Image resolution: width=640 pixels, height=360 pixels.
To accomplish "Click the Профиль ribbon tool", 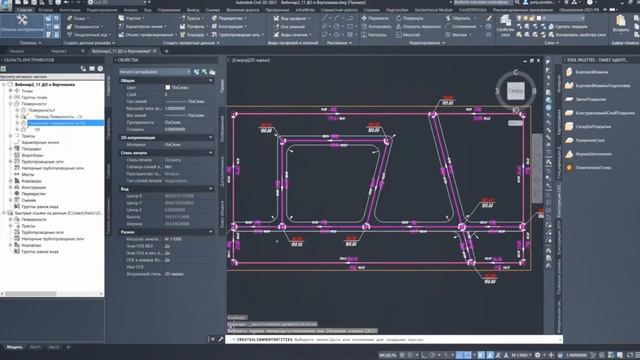I will 193,27.
